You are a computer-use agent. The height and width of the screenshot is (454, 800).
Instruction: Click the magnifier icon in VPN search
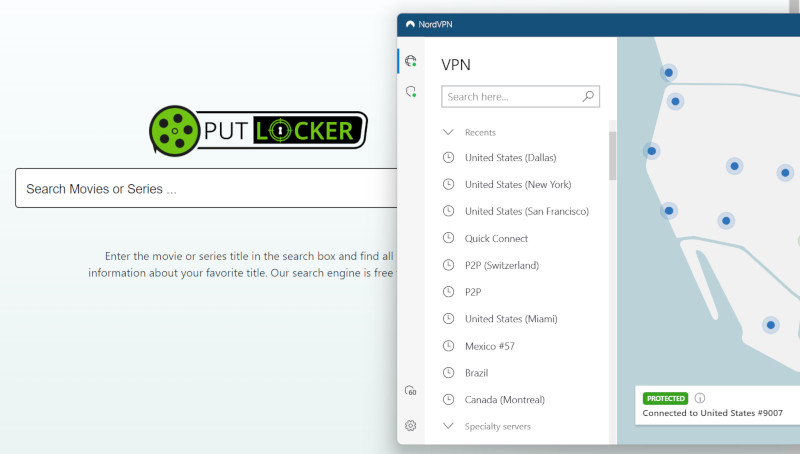click(588, 96)
